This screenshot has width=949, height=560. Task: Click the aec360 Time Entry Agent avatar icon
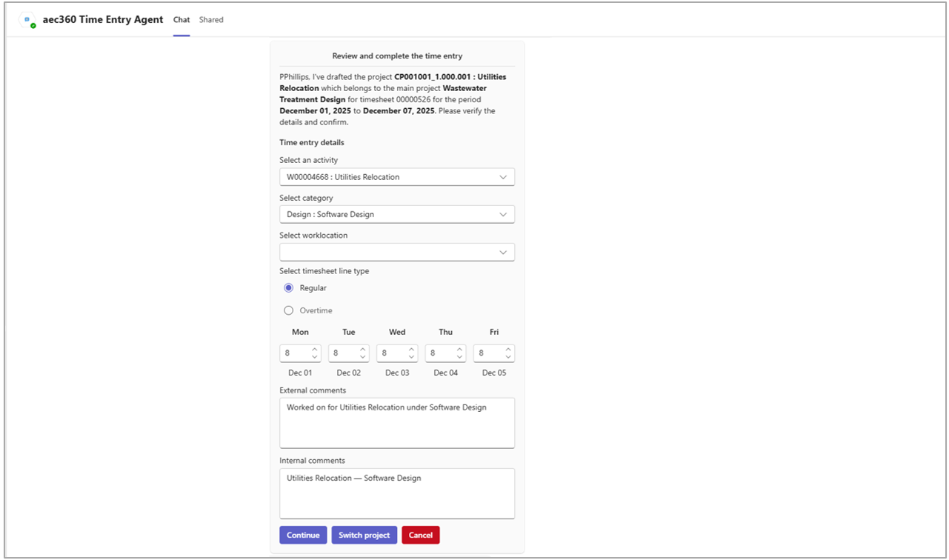click(28, 20)
